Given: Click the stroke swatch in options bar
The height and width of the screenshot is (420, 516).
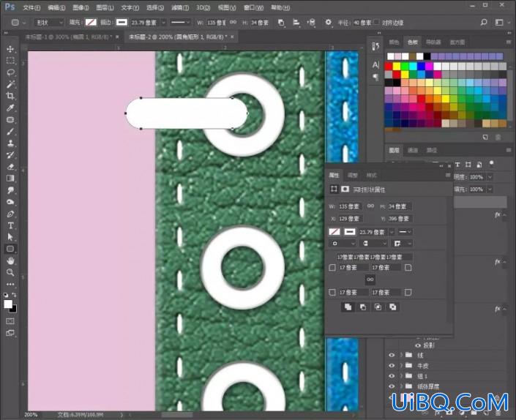Looking at the screenshot, I should [x=121, y=23].
